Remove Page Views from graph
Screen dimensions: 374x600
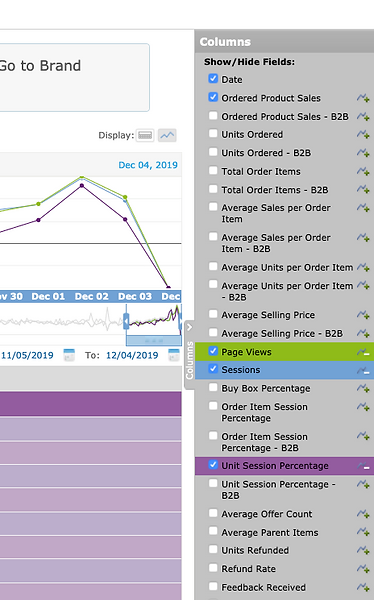tap(363, 352)
